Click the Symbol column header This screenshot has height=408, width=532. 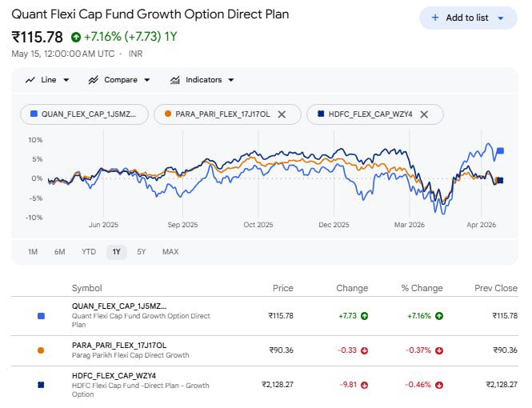(x=87, y=288)
